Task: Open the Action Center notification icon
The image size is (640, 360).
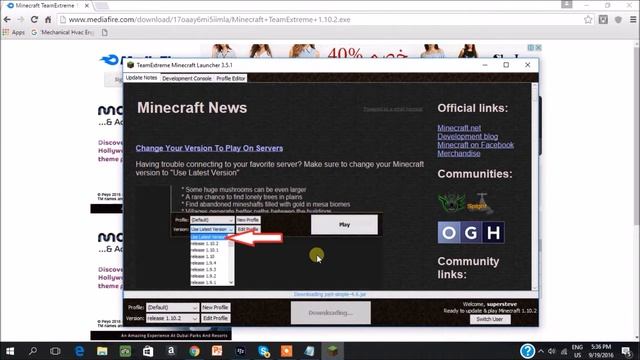Action: (626, 351)
